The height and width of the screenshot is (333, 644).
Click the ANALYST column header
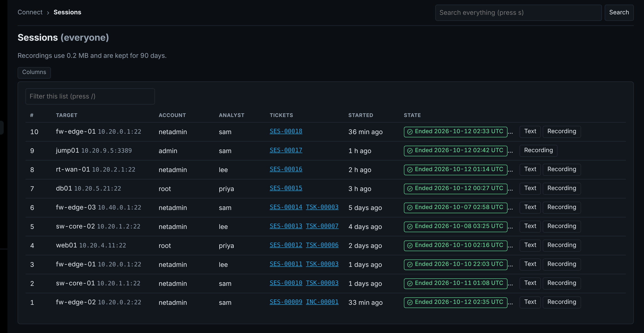point(232,115)
